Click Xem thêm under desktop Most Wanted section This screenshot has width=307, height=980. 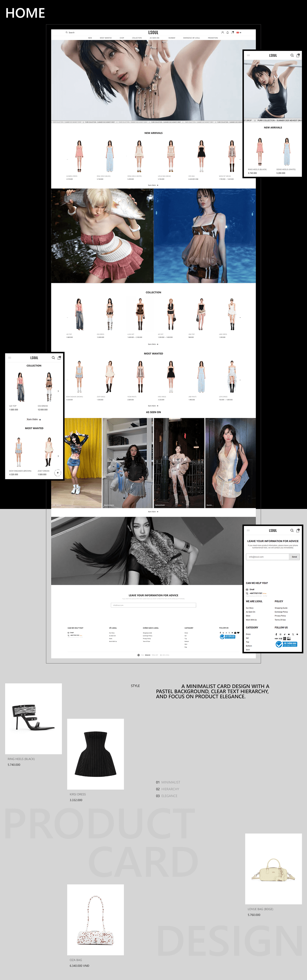(x=153, y=406)
